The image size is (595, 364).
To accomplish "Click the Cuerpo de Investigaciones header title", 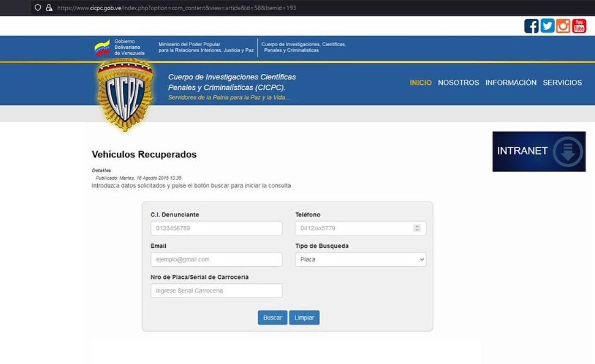I will coord(232,82).
